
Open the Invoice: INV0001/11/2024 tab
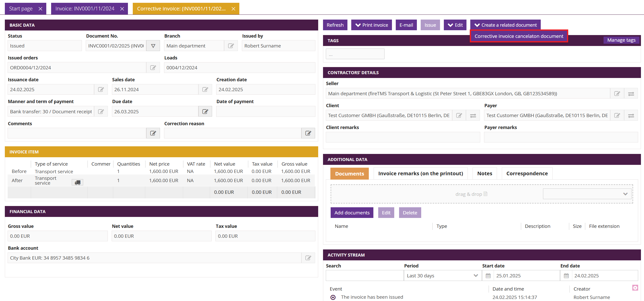(85, 9)
